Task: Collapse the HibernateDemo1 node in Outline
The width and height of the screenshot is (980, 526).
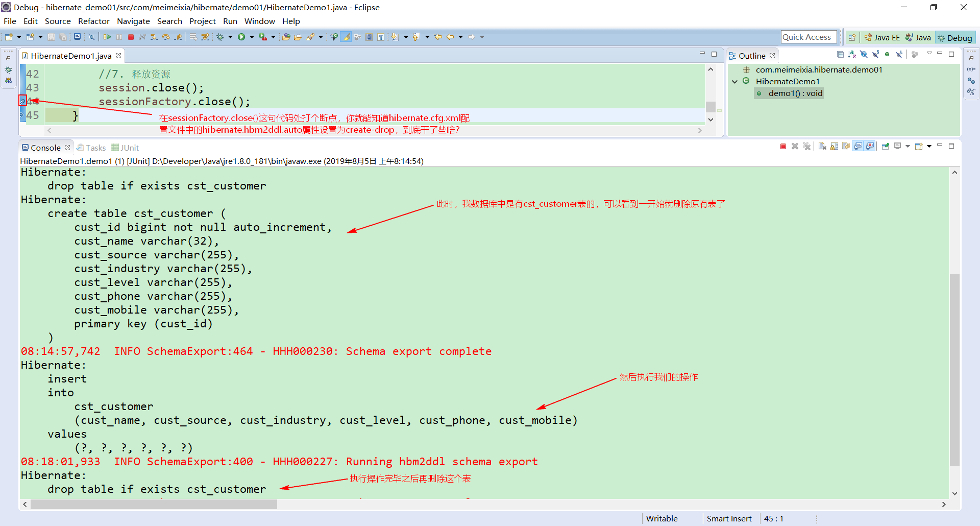Action: 735,81
